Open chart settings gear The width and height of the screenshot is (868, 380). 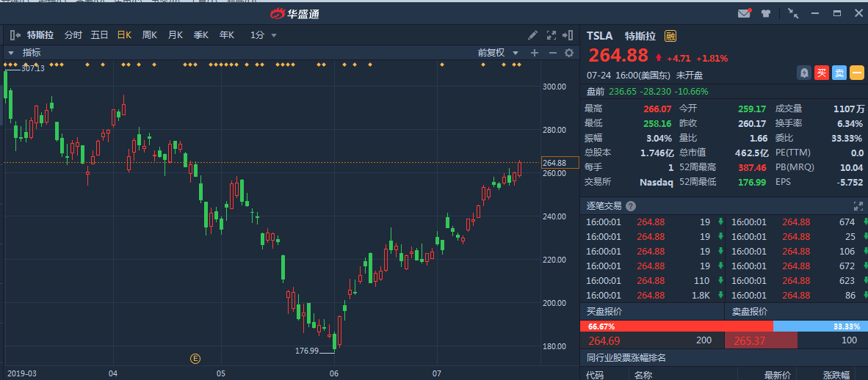coord(568,53)
